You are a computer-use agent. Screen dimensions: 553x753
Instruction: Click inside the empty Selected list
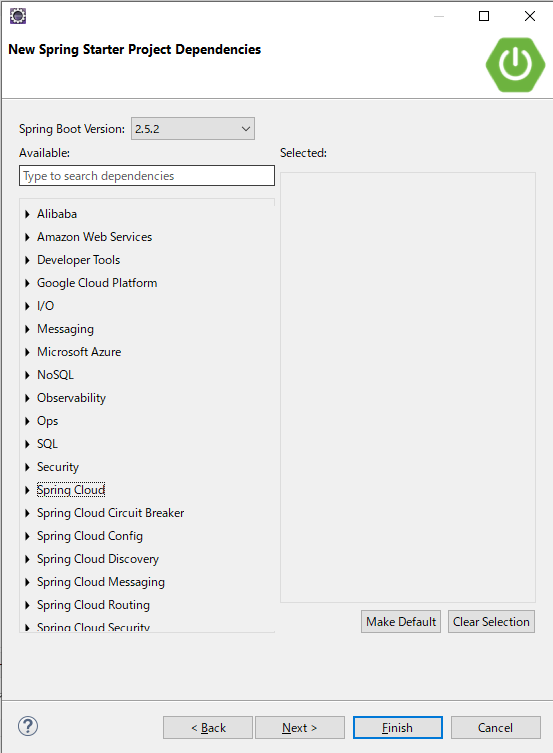(408, 387)
